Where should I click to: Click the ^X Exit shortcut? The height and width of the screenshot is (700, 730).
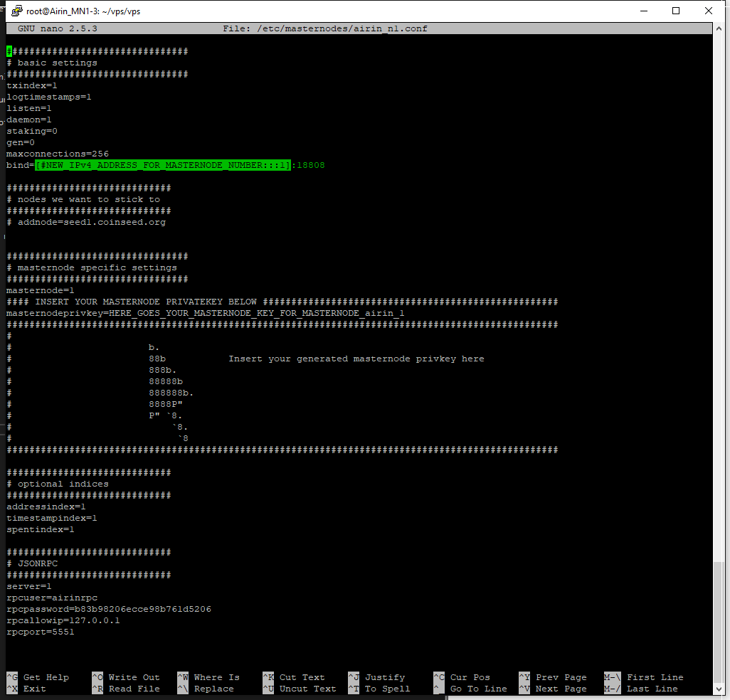26,689
